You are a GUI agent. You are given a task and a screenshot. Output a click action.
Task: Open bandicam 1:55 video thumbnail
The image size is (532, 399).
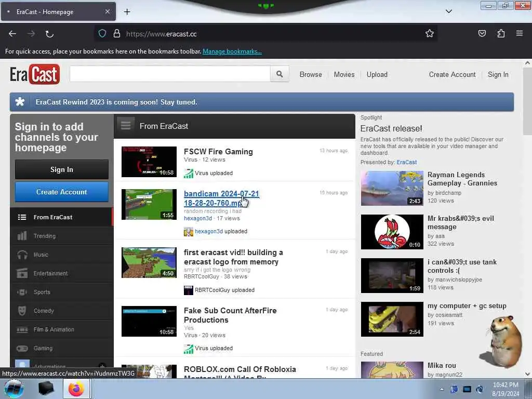(149, 205)
